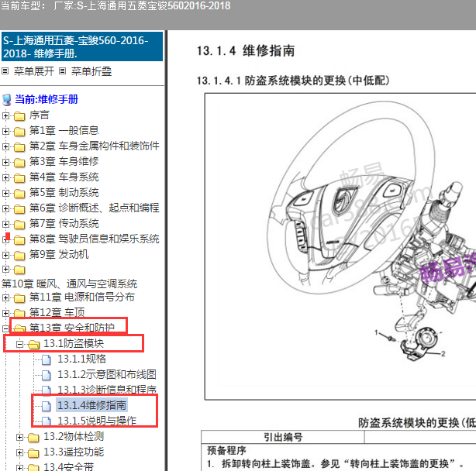Click folder icon of 13.2物体检测
The width and height of the screenshot is (476, 471).
33,438
